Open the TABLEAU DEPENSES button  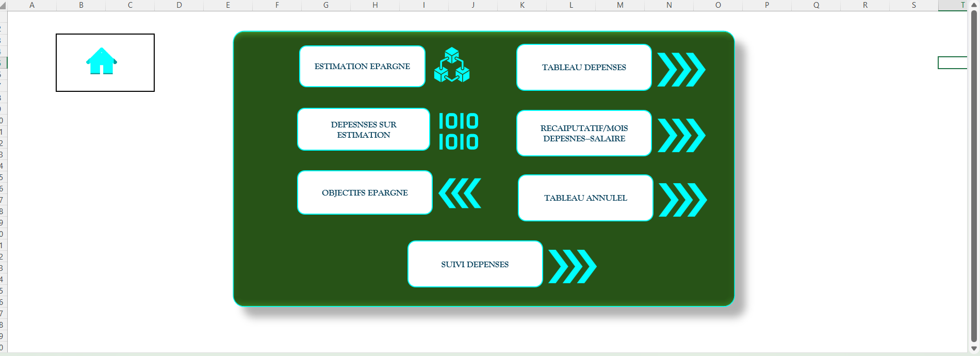pyautogui.click(x=584, y=67)
